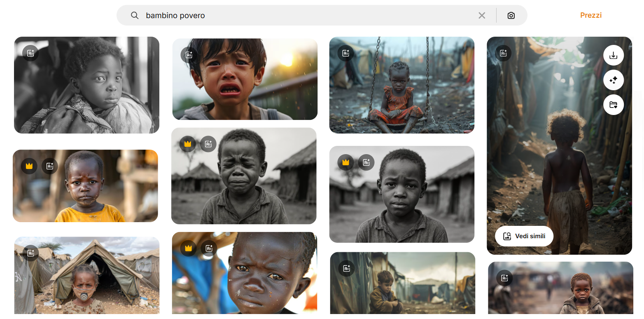Open grayscale boy near huts thumbnail
The width and height of the screenshot is (644, 319).
click(402, 194)
